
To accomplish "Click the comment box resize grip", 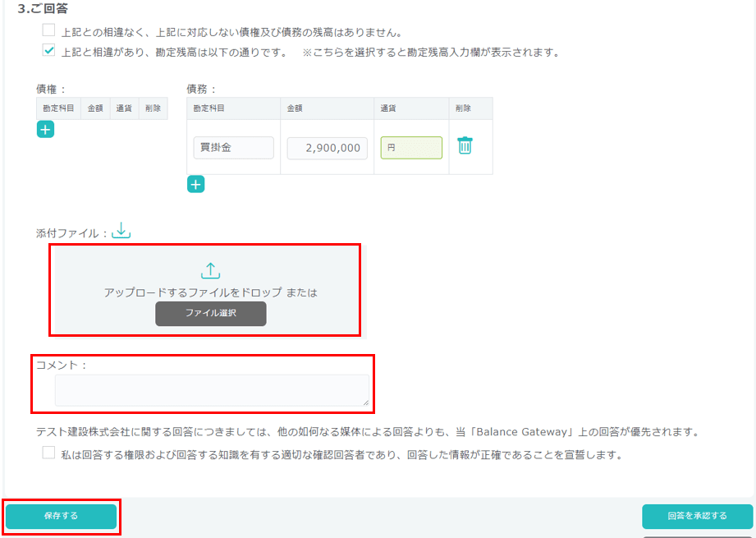I will coord(364,402).
